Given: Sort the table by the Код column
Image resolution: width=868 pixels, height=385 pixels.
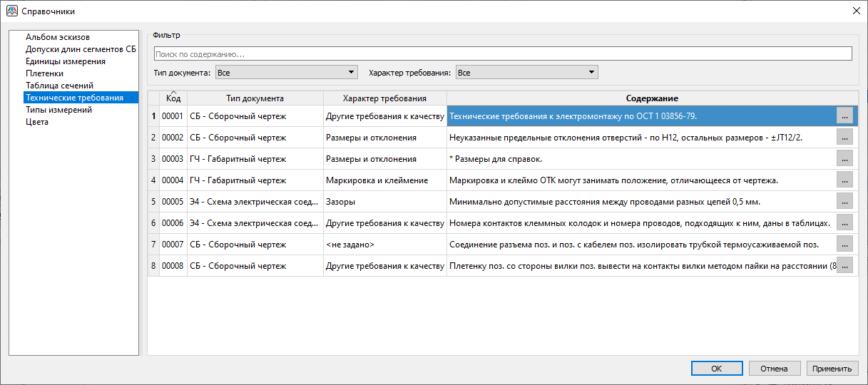Looking at the screenshot, I should click(173, 98).
